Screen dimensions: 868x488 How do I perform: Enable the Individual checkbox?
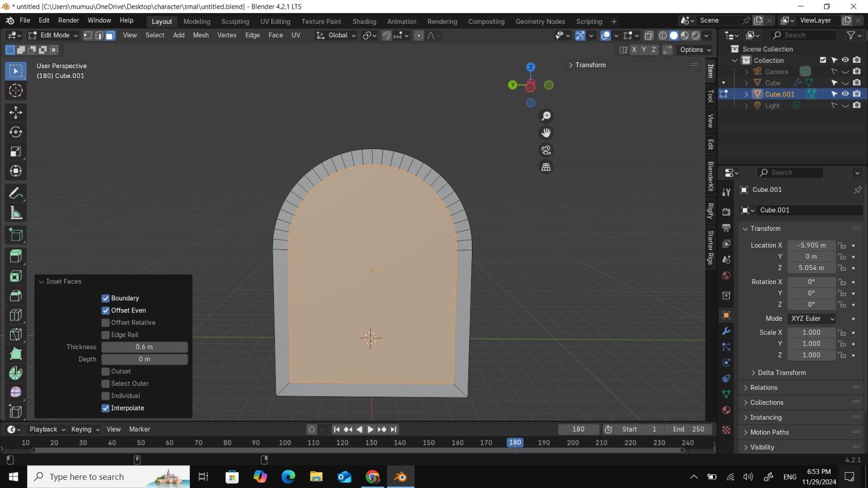point(105,396)
